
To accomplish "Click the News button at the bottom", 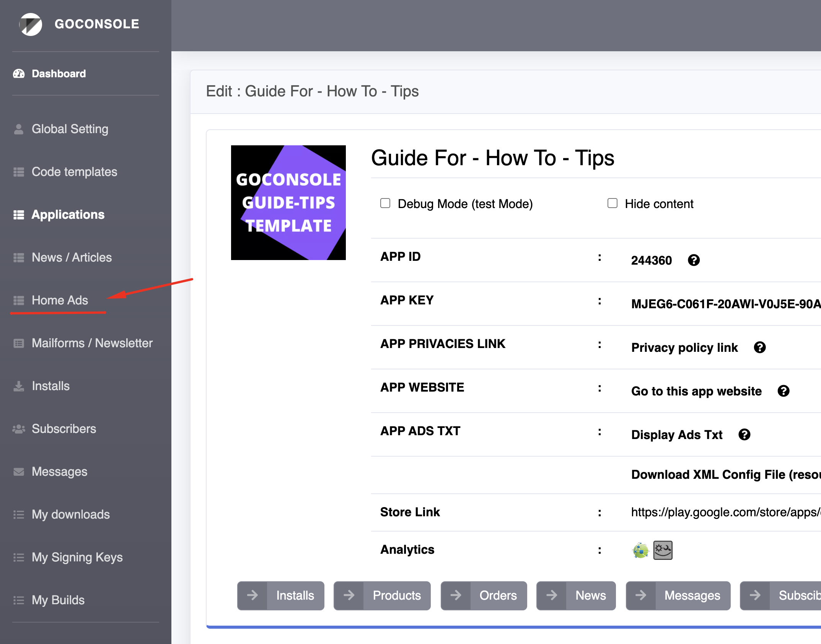I will point(576,595).
